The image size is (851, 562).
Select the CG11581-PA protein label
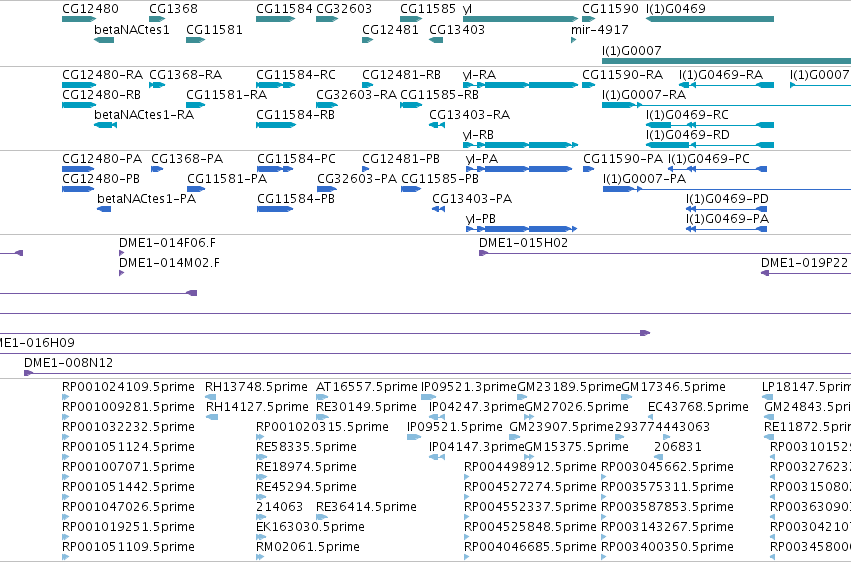point(227,178)
